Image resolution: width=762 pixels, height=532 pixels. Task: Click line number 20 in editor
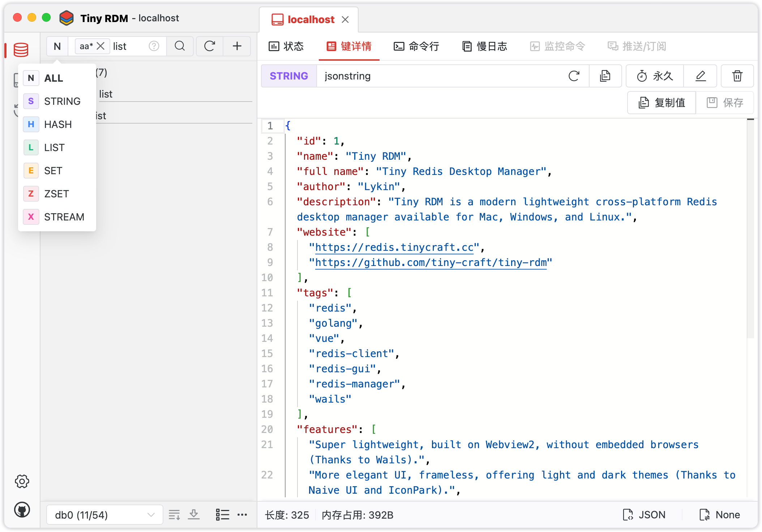click(267, 429)
